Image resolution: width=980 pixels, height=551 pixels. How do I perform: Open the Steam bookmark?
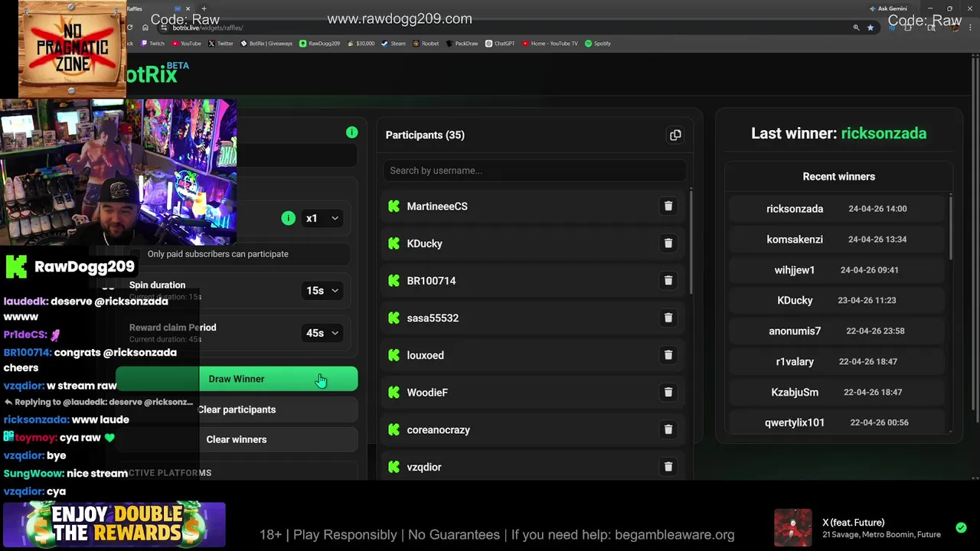coord(394,44)
